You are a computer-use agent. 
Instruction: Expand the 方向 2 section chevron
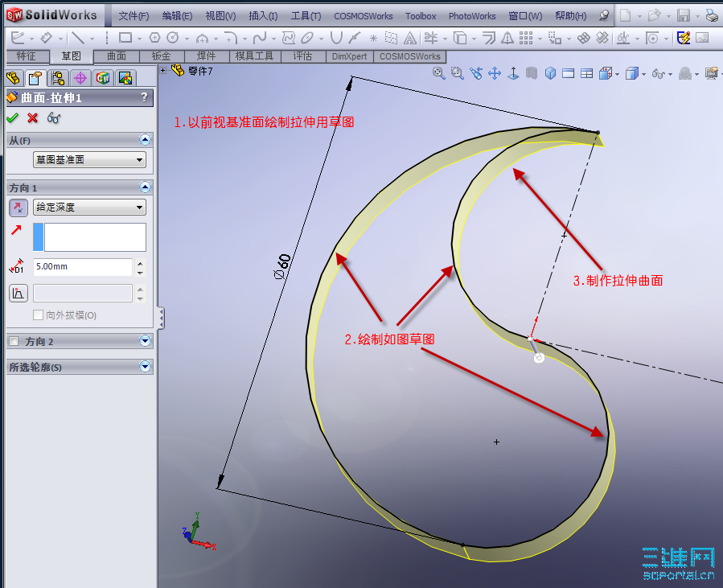pos(145,341)
